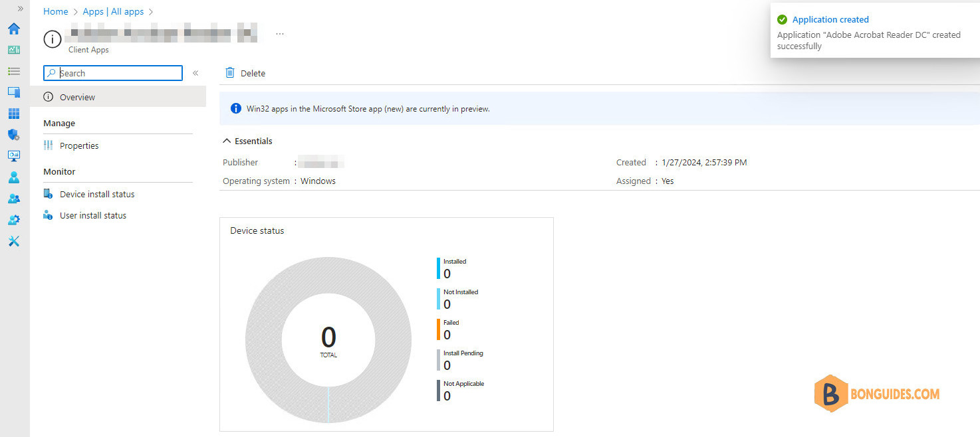
Task: Click the Device install status icon
Action: [48, 194]
